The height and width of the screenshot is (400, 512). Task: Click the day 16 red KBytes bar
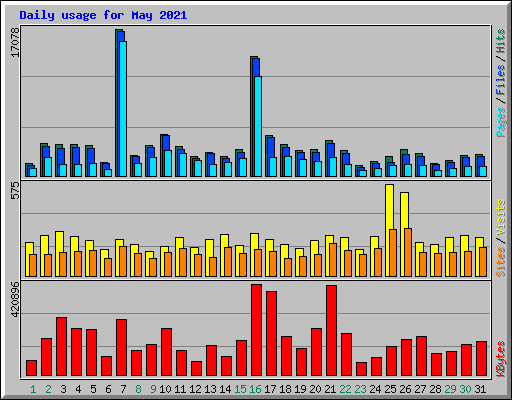pos(256,330)
